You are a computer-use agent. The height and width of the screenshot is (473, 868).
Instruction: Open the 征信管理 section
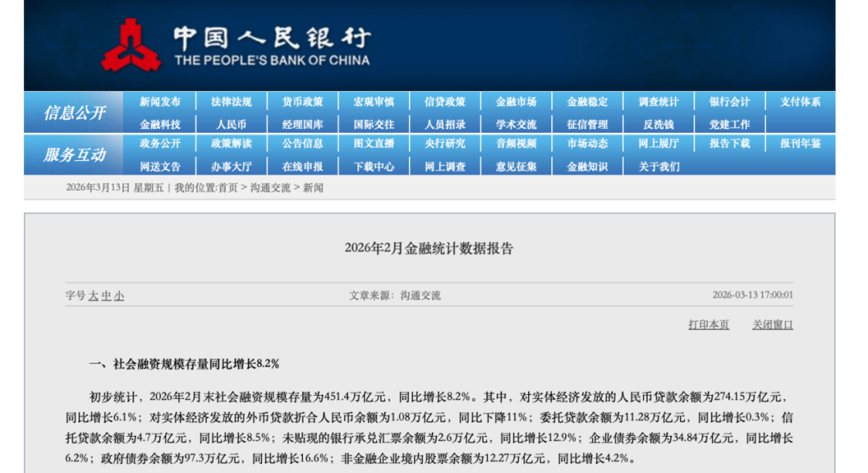tap(587, 125)
